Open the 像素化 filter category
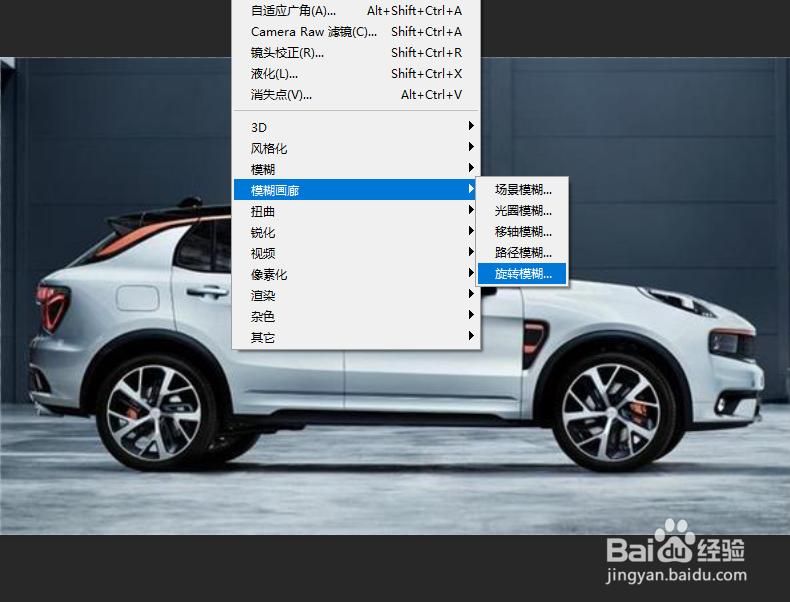 pos(355,275)
